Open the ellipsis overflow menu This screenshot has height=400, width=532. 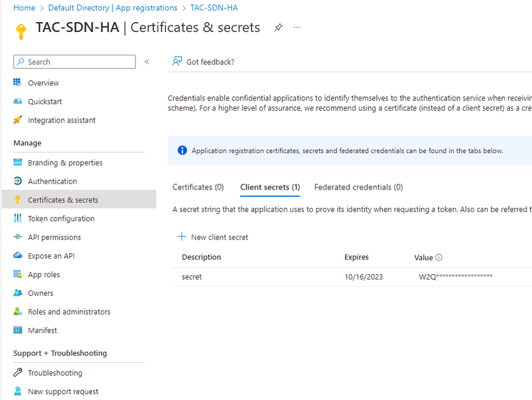[297, 27]
